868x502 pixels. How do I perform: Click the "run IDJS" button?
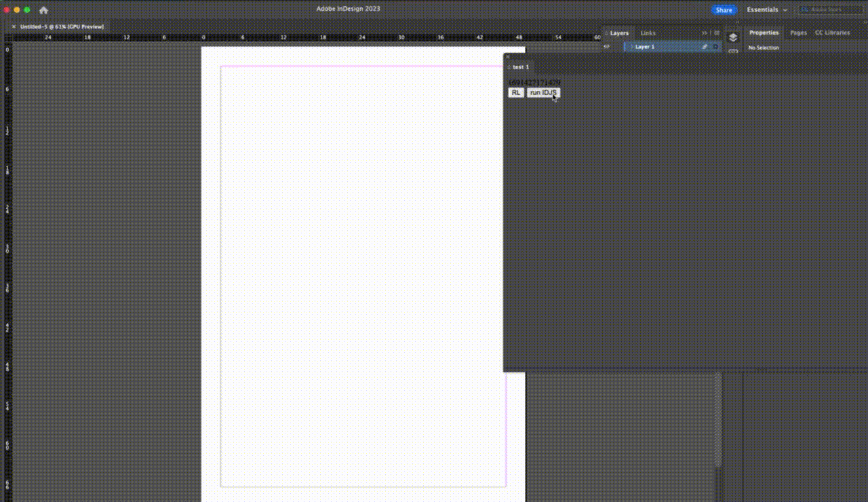click(x=544, y=92)
